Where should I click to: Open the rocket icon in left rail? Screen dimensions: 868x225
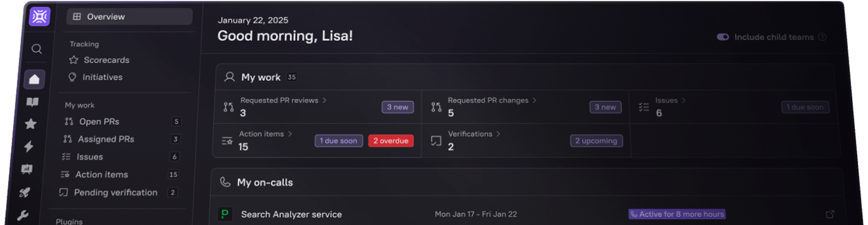tap(25, 192)
